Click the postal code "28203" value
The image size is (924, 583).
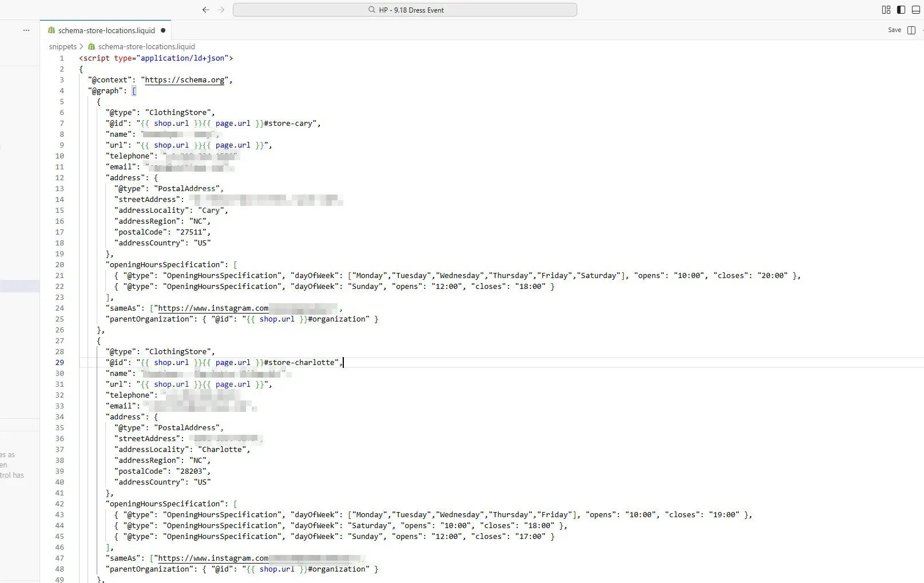pyautogui.click(x=191, y=471)
